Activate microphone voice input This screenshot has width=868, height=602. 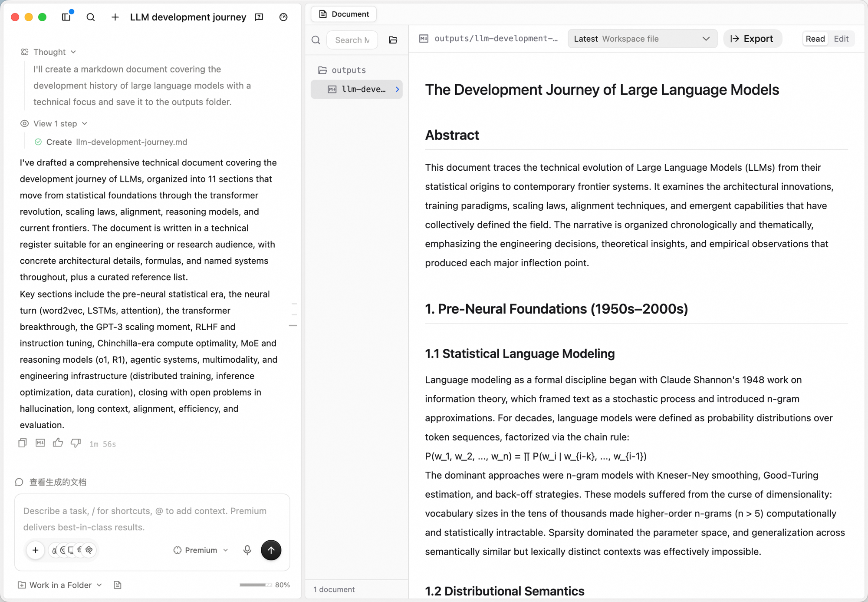tap(247, 550)
